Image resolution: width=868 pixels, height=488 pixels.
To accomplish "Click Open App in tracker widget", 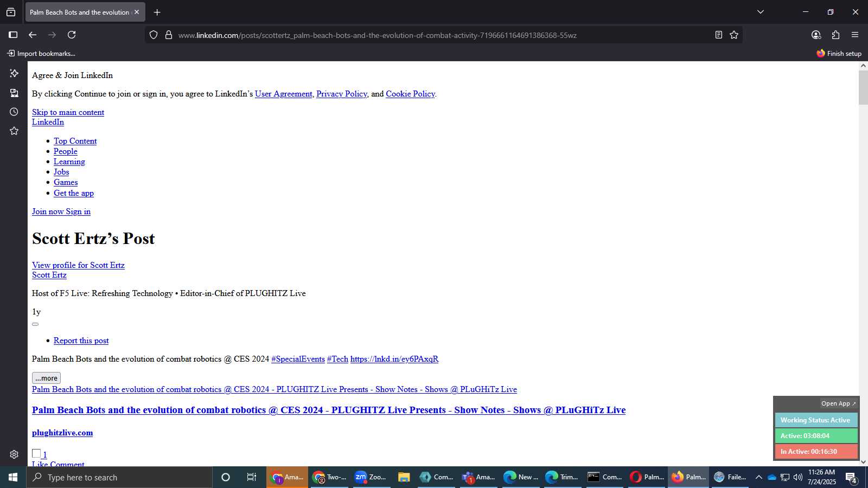I will 838,403.
